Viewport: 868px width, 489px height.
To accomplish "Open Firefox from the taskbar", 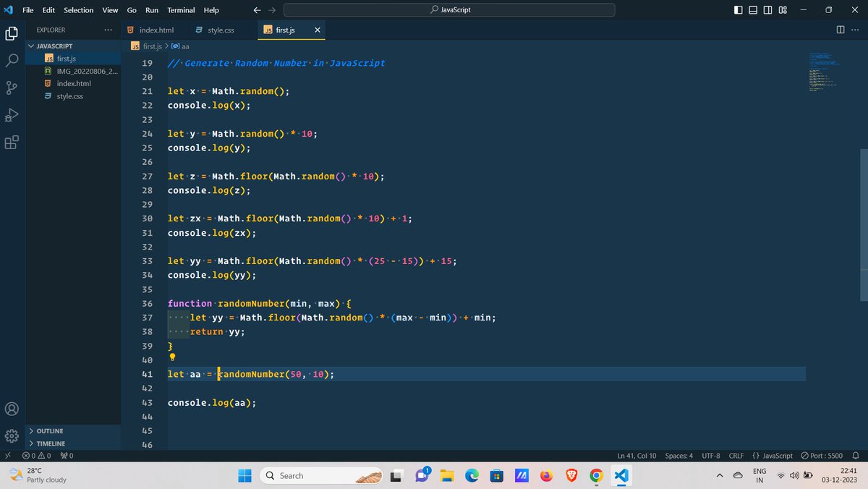I will 546,475.
